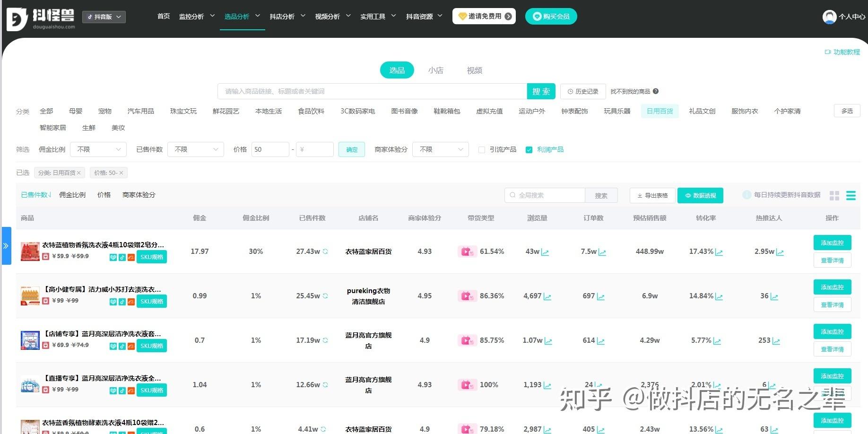Sort by 已售件数
This screenshot has height=434, width=868.
pyautogui.click(x=36, y=195)
